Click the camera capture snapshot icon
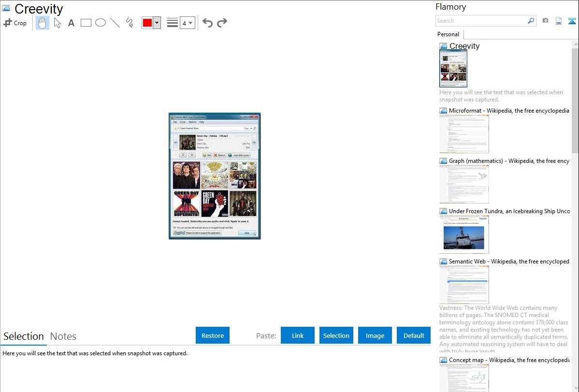This screenshot has width=579, height=392. (545, 21)
